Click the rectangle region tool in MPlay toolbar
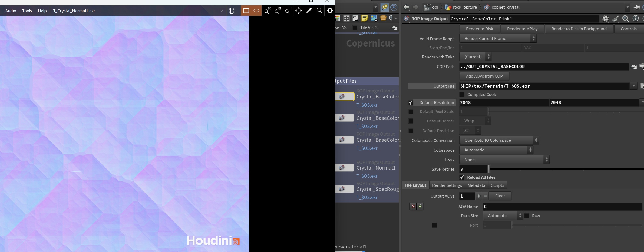 pyautogui.click(x=246, y=11)
